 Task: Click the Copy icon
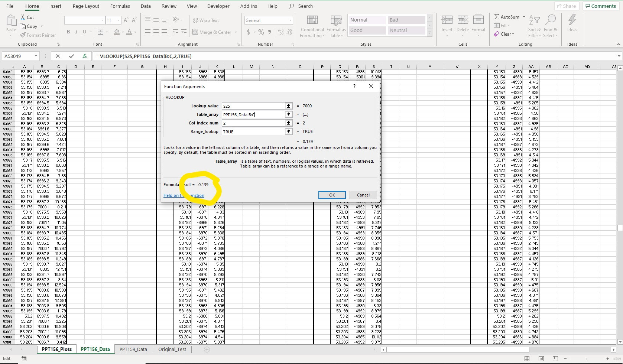pyautogui.click(x=23, y=26)
